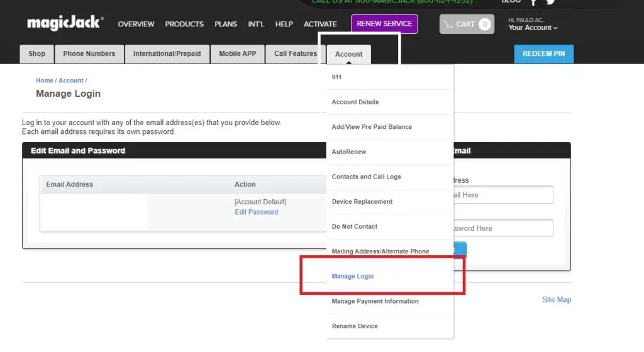Open the International/Prepaid tab
This screenshot has height=352, width=644.
tap(167, 54)
